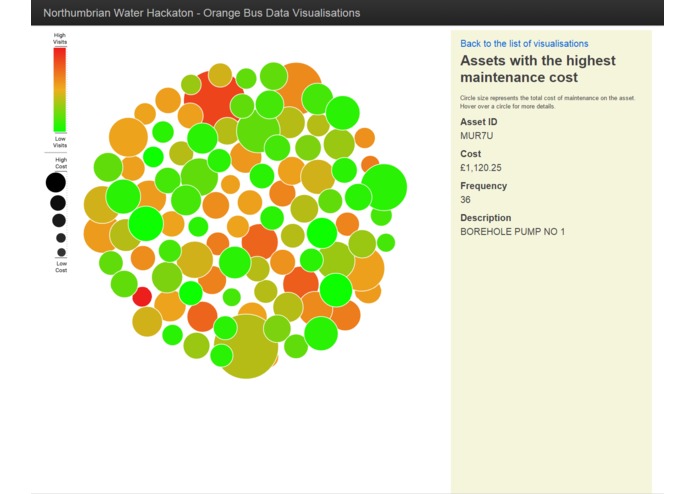Select the small pure red circle at lower left
This screenshot has height=494, width=695.
pyautogui.click(x=142, y=296)
